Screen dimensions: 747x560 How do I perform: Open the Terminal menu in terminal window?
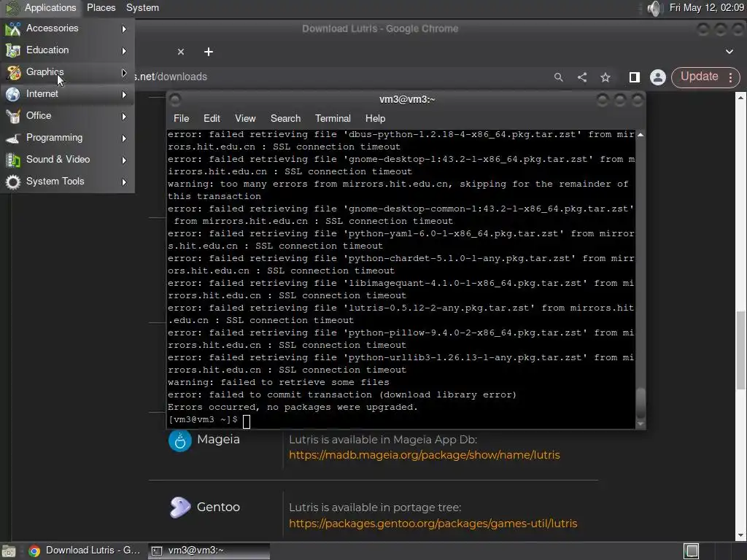pyautogui.click(x=333, y=119)
